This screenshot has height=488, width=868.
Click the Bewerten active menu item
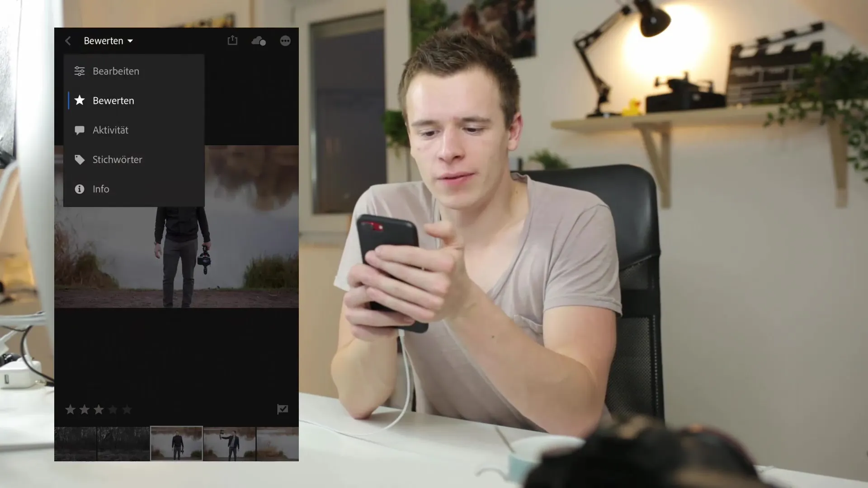[113, 100]
